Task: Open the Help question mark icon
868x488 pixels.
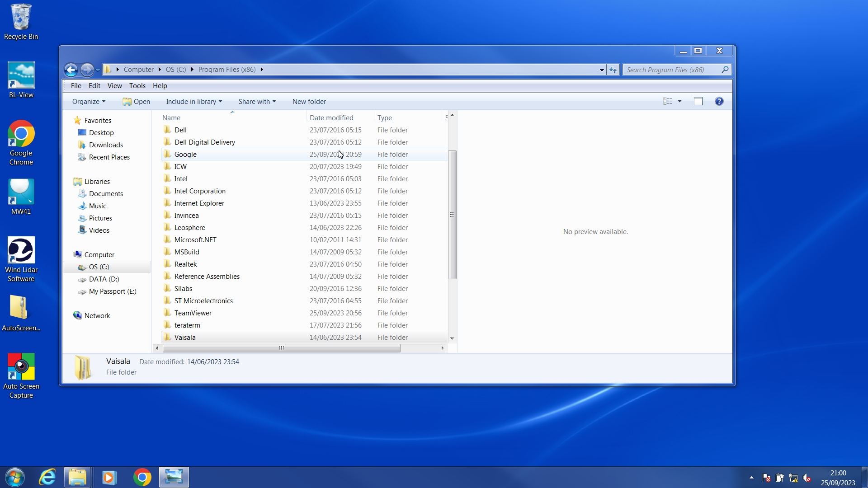Action: tap(719, 101)
